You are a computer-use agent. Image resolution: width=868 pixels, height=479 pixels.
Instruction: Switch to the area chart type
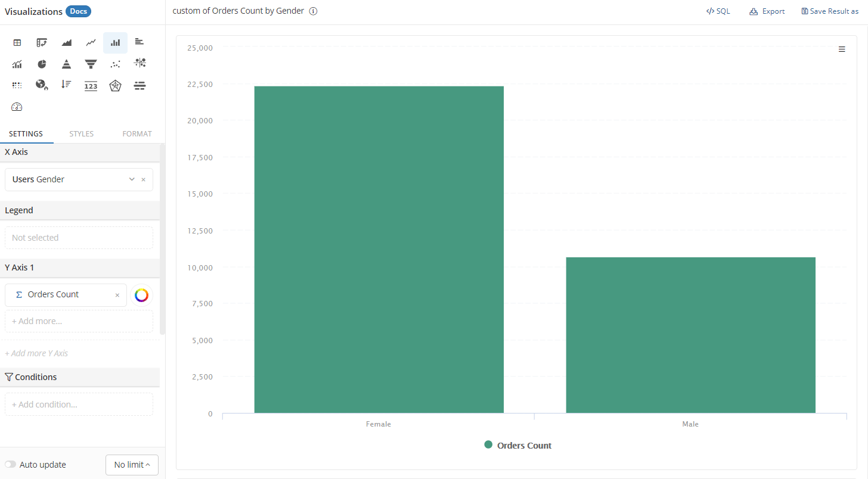(x=66, y=42)
